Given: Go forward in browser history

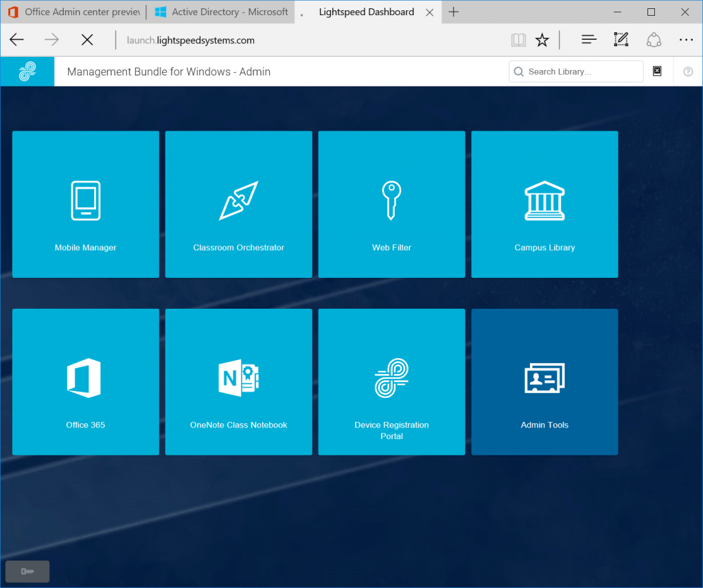Looking at the screenshot, I should point(51,40).
